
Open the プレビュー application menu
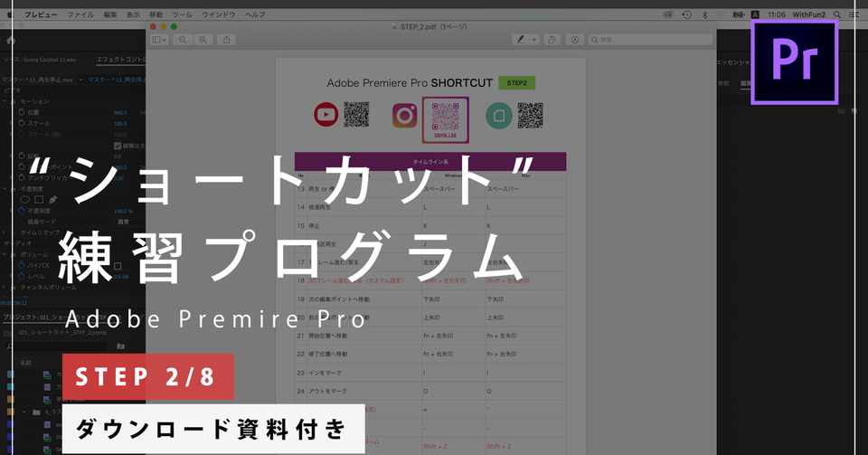(41, 15)
